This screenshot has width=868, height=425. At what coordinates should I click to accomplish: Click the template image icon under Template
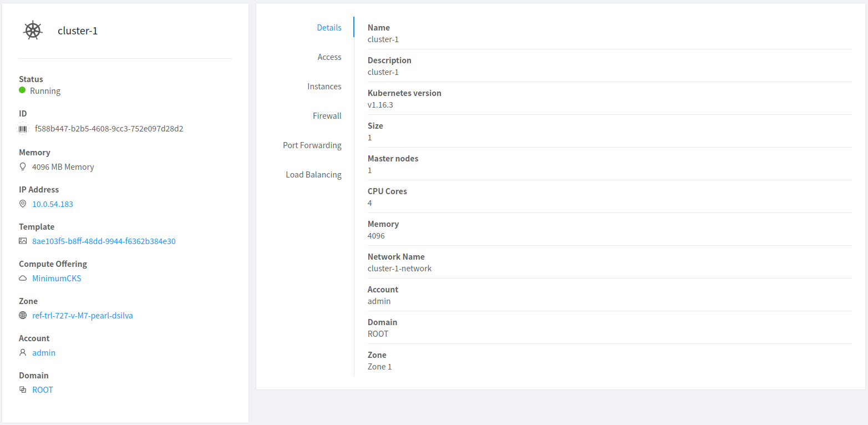[23, 241]
